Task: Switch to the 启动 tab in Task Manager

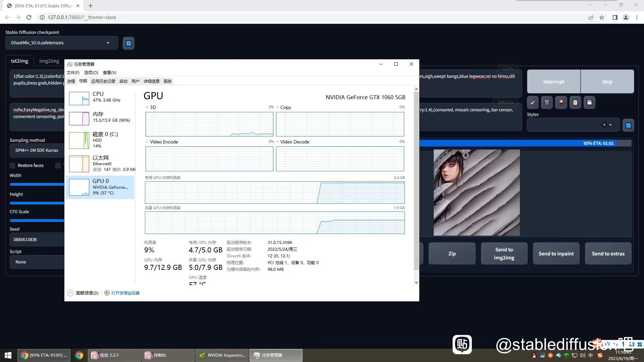Action: point(123,81)
